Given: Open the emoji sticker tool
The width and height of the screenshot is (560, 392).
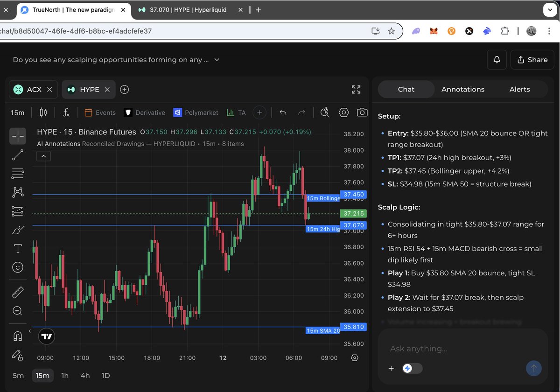Looking at the screenshot, I should pyautogui.click(x=18, y=267).
